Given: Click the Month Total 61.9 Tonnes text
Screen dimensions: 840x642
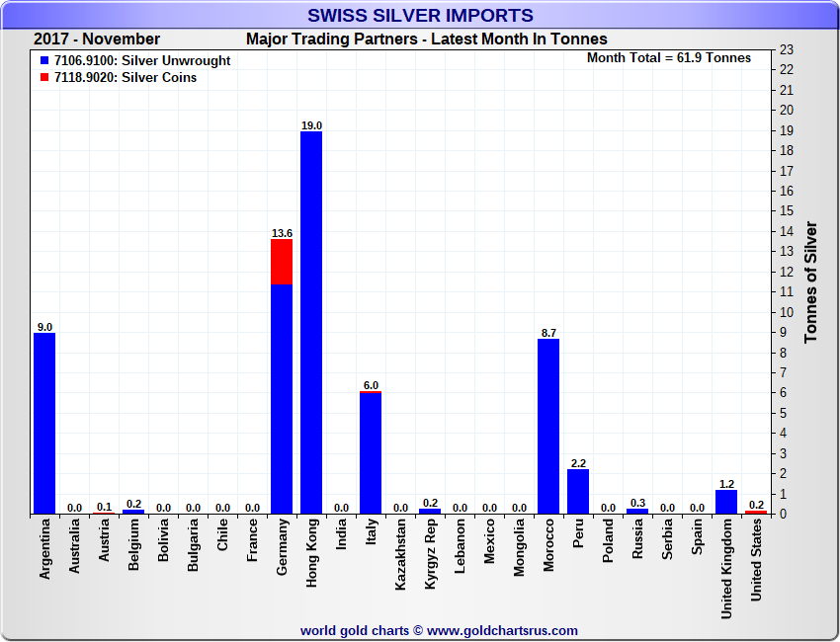Looking at the screenshot, I should click(x=668, y=58).
